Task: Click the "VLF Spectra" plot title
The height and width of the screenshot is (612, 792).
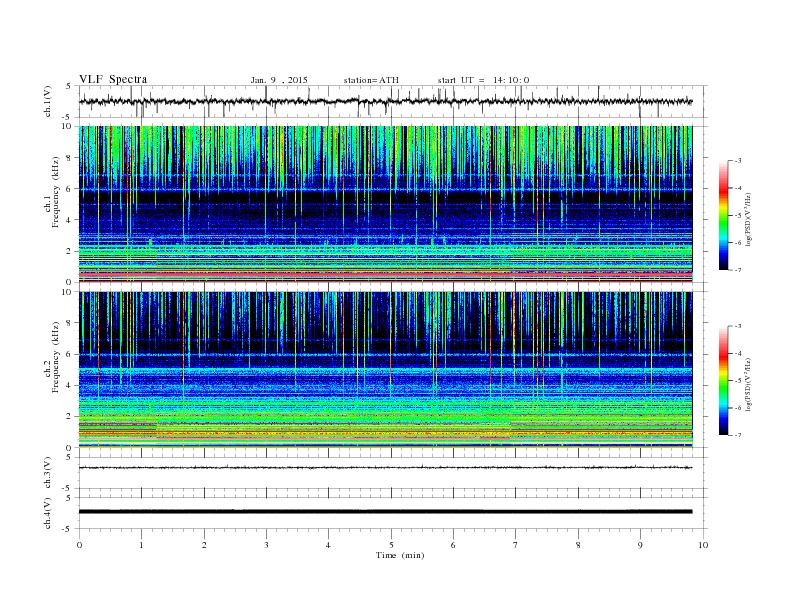Action: pyautogui.click(x=113, y=79)
